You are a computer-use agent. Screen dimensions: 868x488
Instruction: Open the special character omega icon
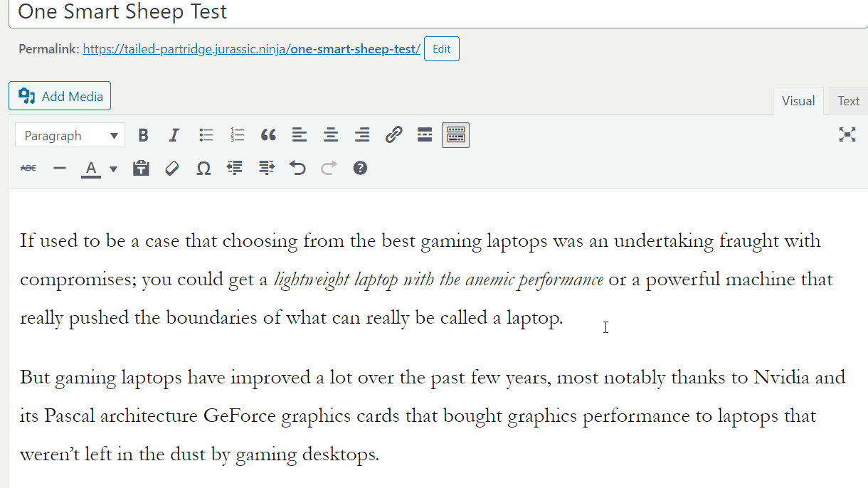click(x=203, y=168)
